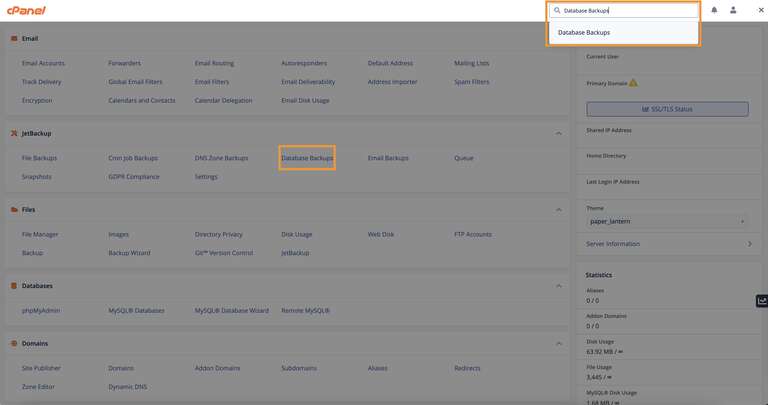
Task: Open DNS Zone Backups
Action: (x=221, y=158)
